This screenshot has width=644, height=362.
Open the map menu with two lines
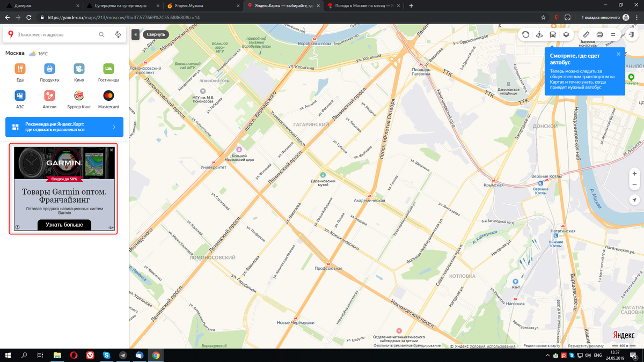point(613,34)
